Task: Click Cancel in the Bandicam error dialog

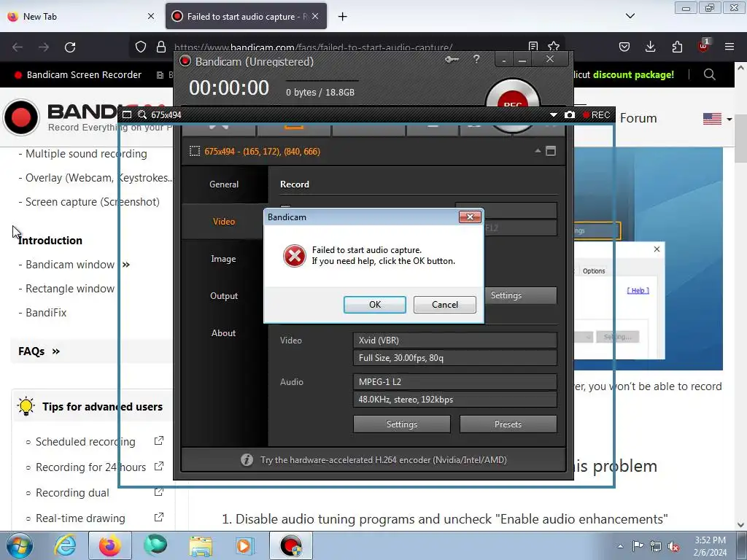Action: click(444, 305)
